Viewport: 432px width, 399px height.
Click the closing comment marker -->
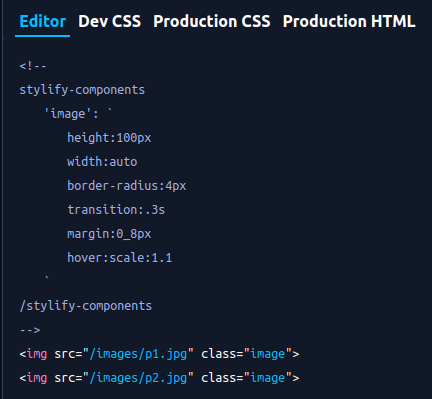click(x=30, y=330)
